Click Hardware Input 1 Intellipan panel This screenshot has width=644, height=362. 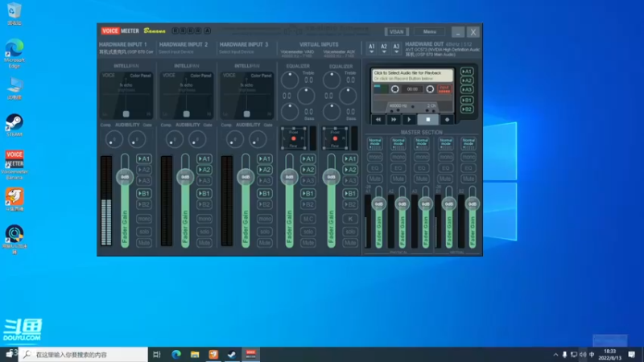pyautogui.click(x=126, y=95)
